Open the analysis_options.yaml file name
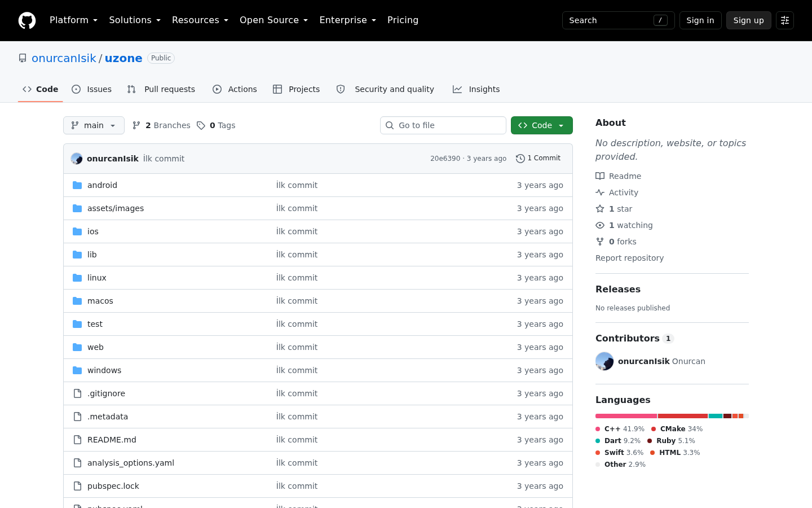 click(x=131, y=463)
